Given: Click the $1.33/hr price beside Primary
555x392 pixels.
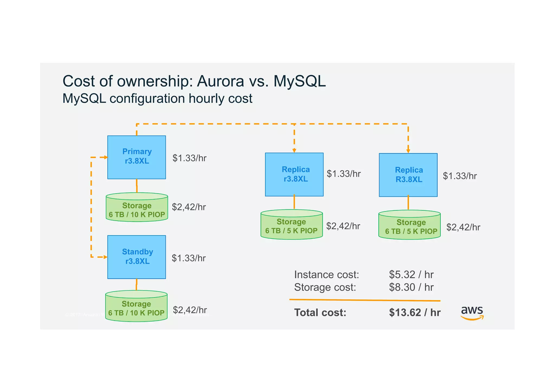Looking at the screenshot, I should [x=189, y=158].
